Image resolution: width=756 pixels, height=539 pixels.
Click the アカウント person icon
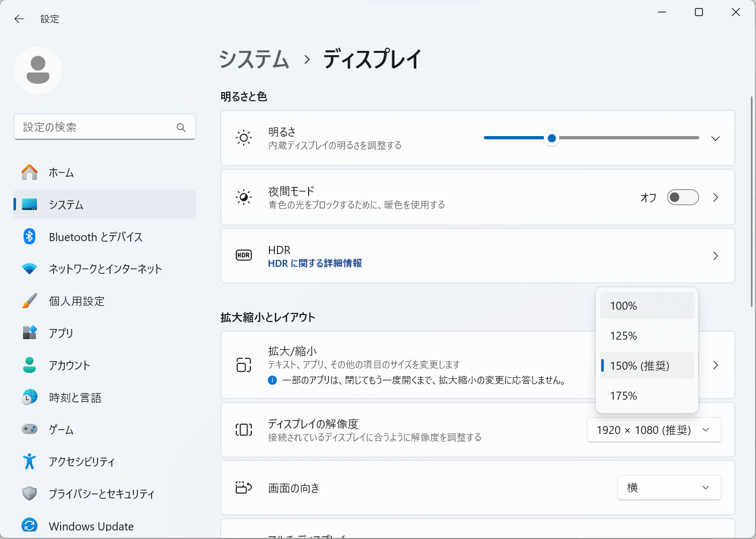(x=29, y=365)
